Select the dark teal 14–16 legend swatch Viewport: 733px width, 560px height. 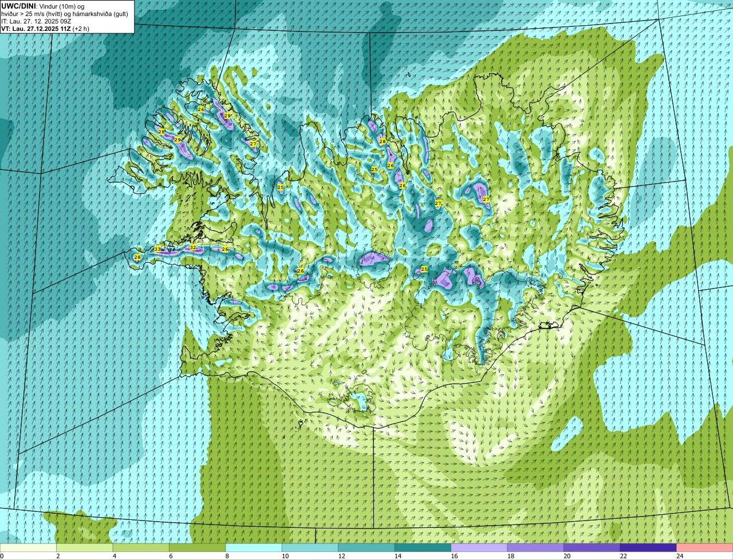pyautogui.click(x=424, y=547)
